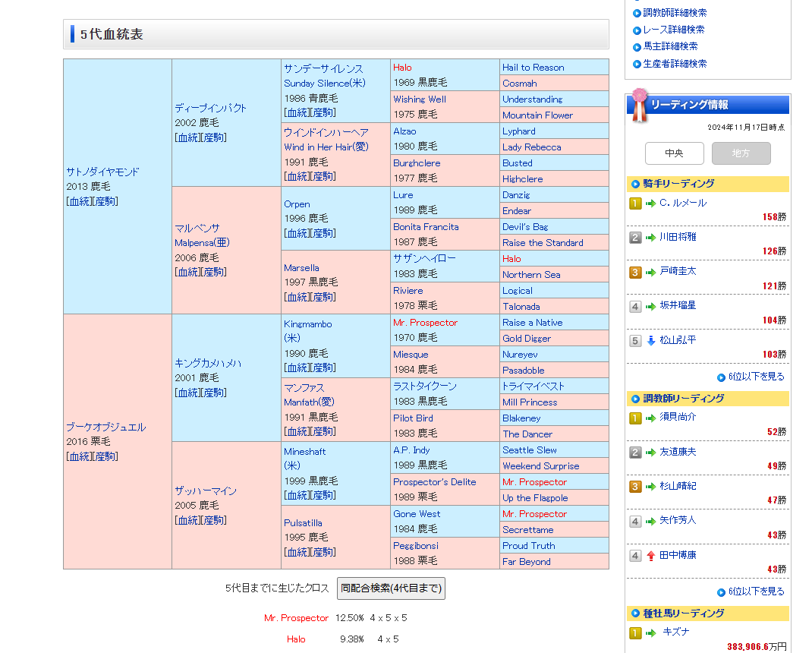The height and width of the screenshot is (653, 812).
Task: Open the レース詳細検索 search link
Action: [673, 30]
